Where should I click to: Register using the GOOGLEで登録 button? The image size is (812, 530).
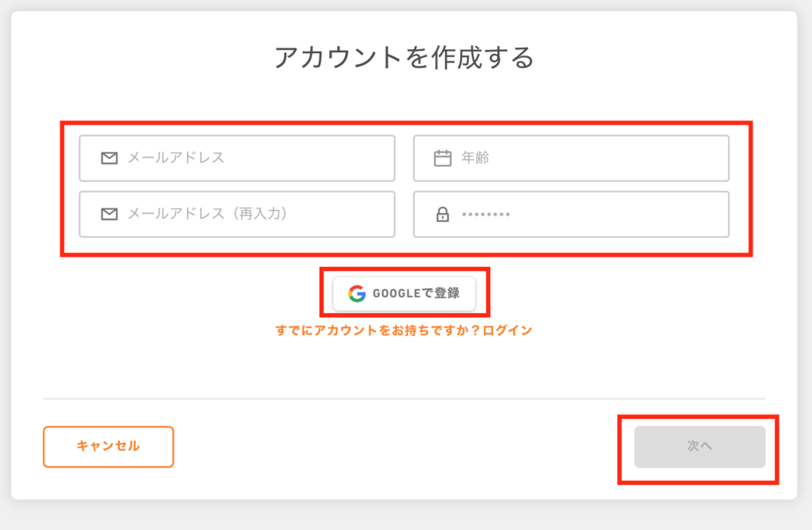coord(404,293)
